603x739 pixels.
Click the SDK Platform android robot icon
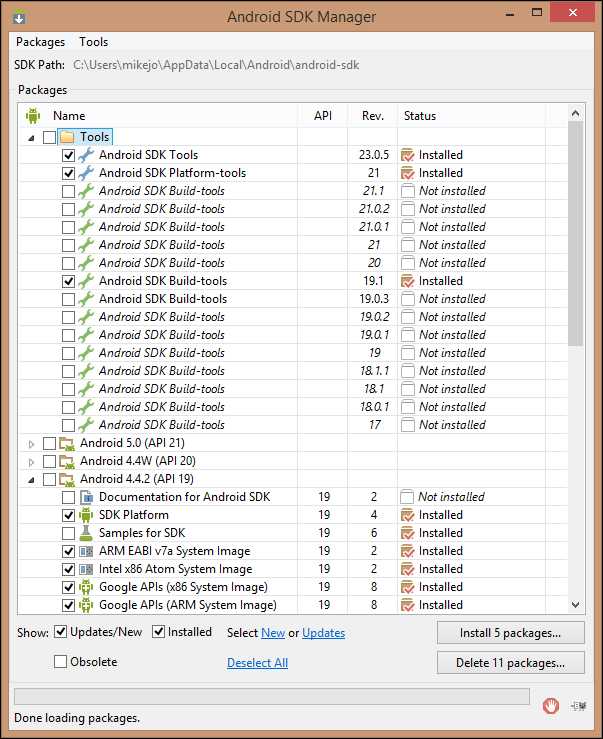[x=86, y=515]
